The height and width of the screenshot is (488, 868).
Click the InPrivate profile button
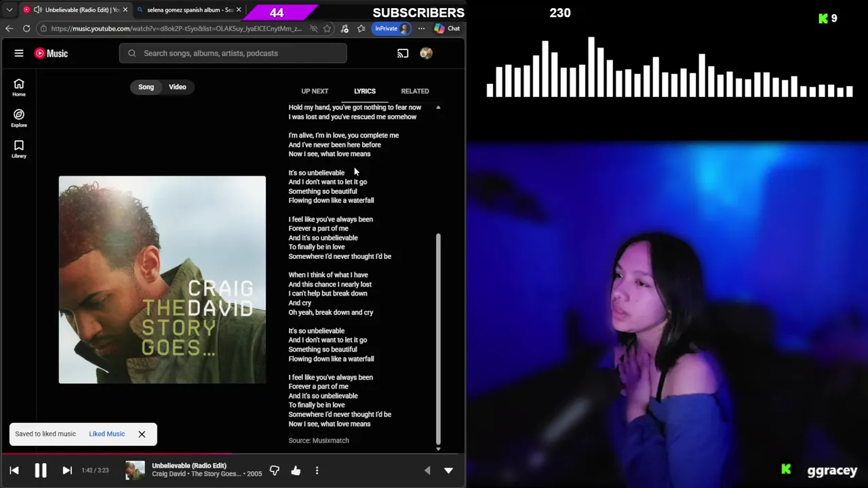point(392,28)
